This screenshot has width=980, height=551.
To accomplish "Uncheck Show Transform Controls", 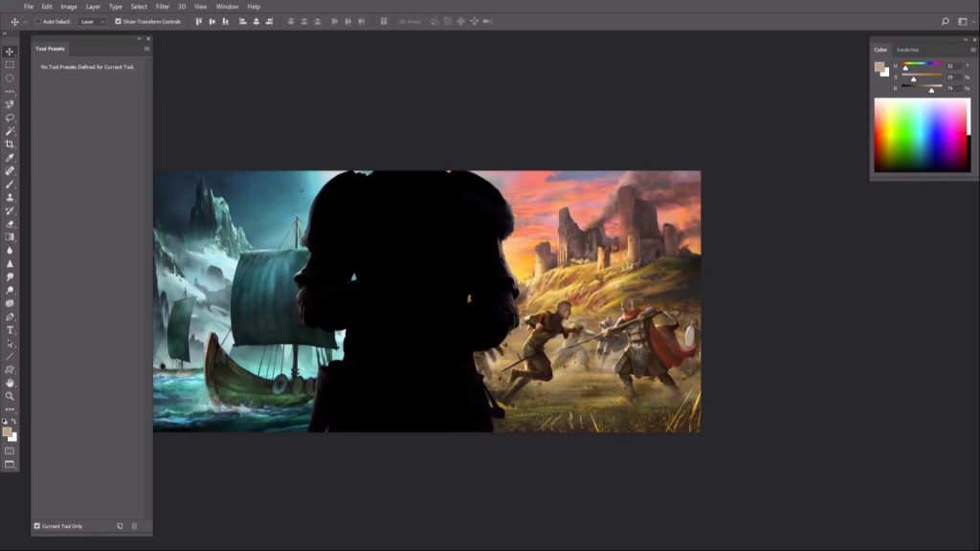I will pyautogui.click(x=119, y=21).
